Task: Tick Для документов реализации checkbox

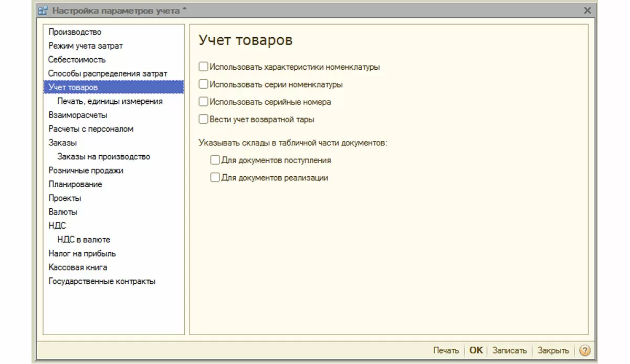Action: [x=215, y=177]
